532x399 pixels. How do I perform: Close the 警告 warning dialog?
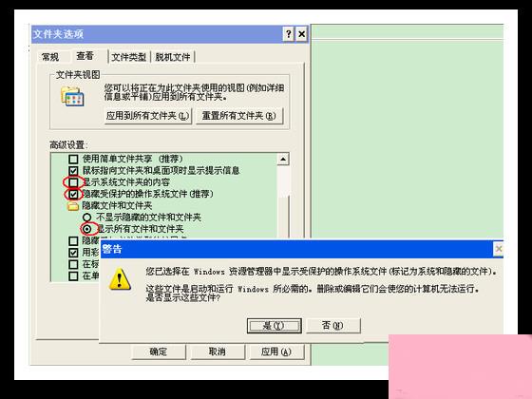pyautogui.click(x=499, y=249)
